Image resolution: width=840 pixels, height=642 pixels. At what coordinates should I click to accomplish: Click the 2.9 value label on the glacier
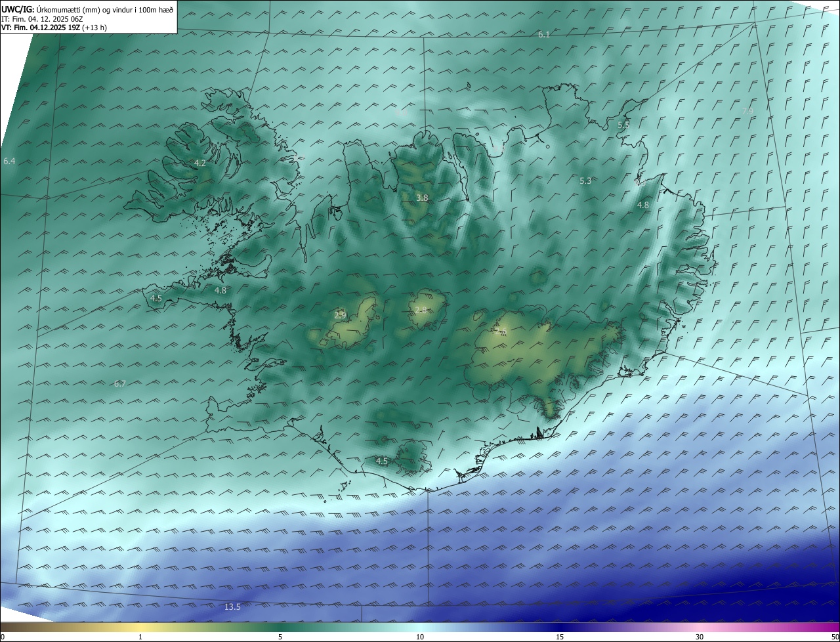click(339, 315)
